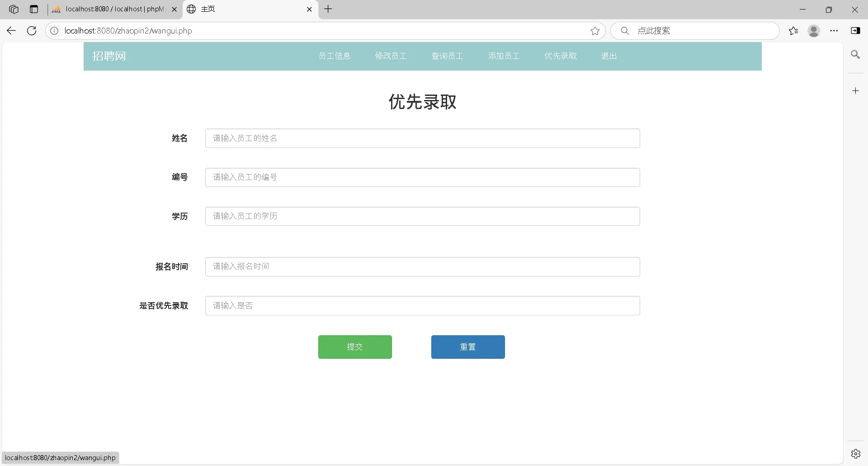Click the browser back arrow
The image size is (868, 466).
[x=11, y=30]
